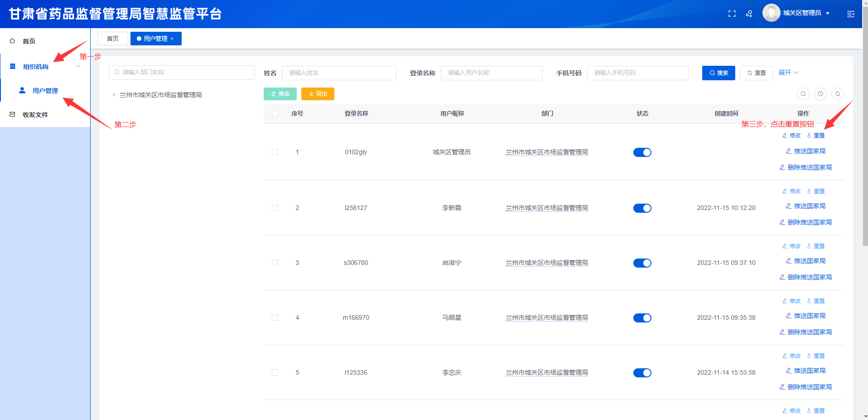Click department link in row l258127
This screenshot has height=420, width=868.
pyautogui.click(x=547, y=208)
